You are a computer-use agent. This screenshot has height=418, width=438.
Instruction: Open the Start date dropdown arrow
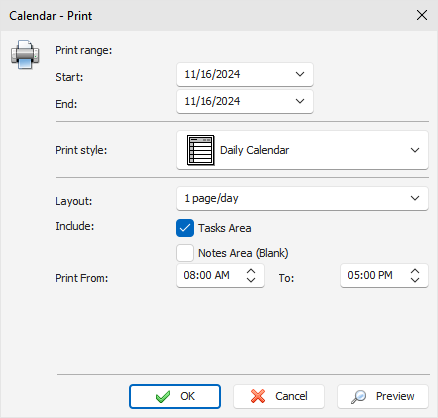tap(300, 74)
